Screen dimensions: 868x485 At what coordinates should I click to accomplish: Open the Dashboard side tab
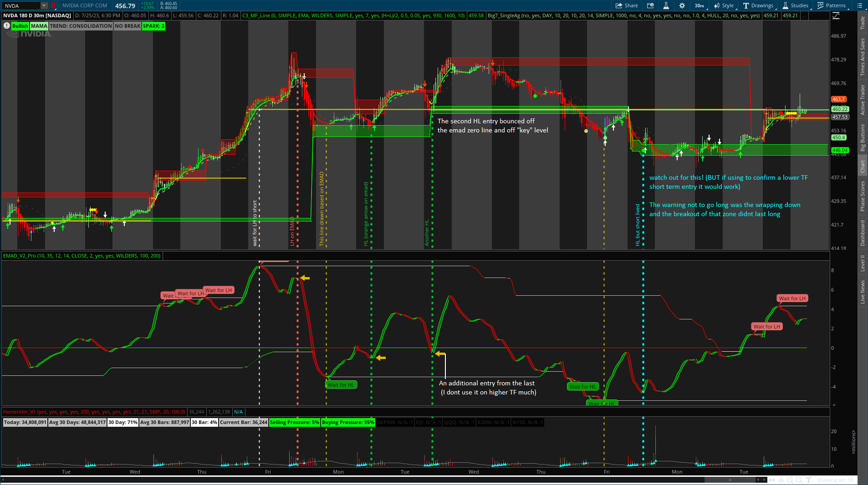click(863, 233)
